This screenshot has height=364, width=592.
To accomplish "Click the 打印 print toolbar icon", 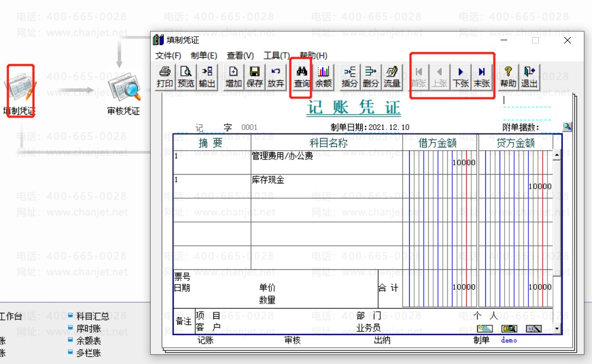I will [165, 77].
